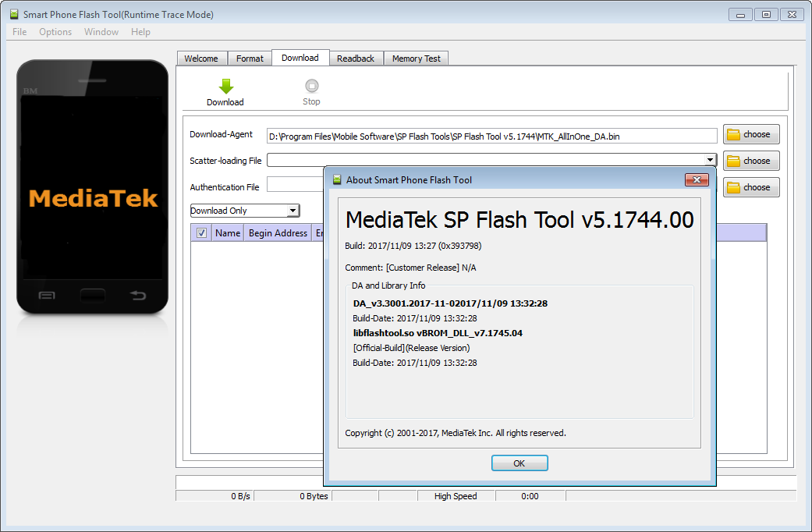Click the Authentication File input field
The height and width of the screenshot is (532, 812).
(x=295, y=184)
